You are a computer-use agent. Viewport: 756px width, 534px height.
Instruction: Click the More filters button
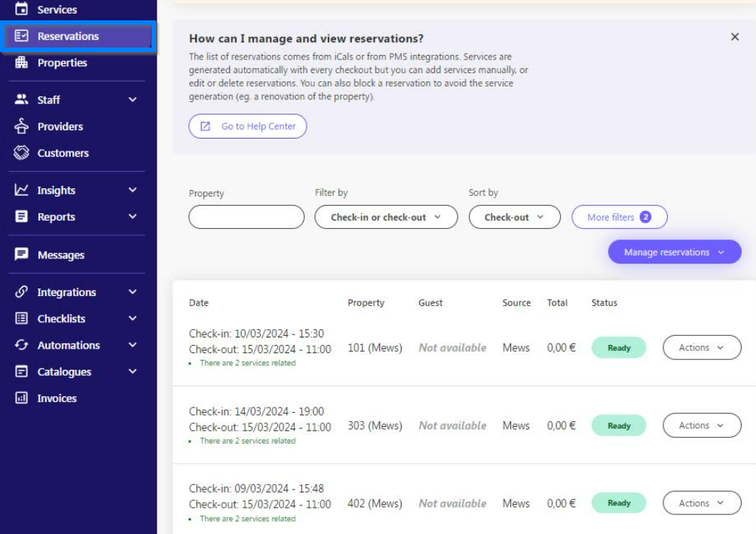(619, 217)
